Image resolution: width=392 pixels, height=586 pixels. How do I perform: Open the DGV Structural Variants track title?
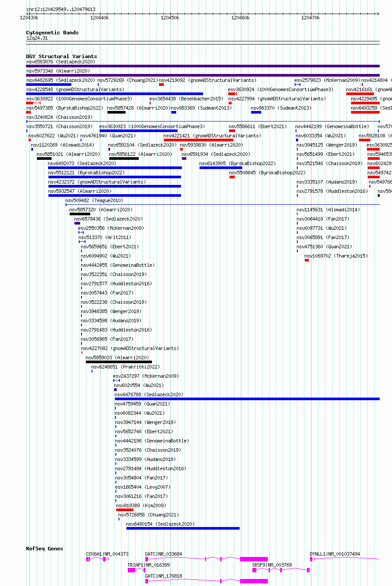pos(62,56)
